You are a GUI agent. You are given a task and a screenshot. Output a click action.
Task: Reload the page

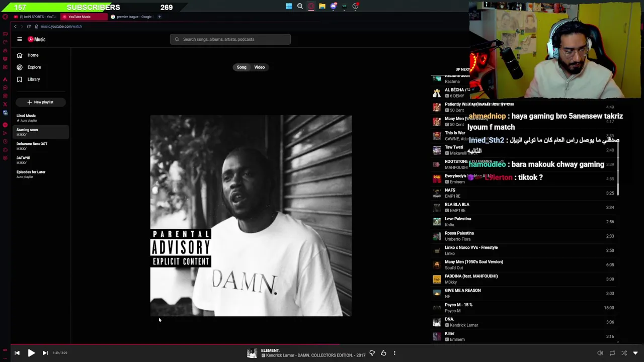29,26
